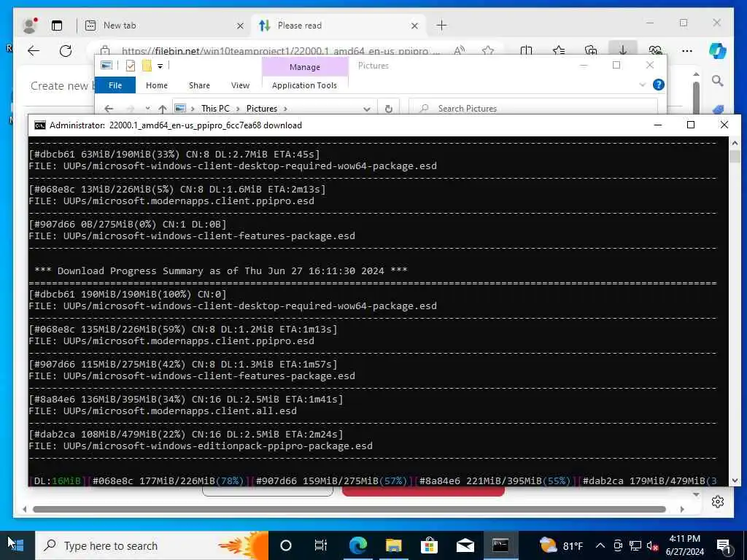
Task: Click Read aloud icon in address bar
Action: coord(459,50)
